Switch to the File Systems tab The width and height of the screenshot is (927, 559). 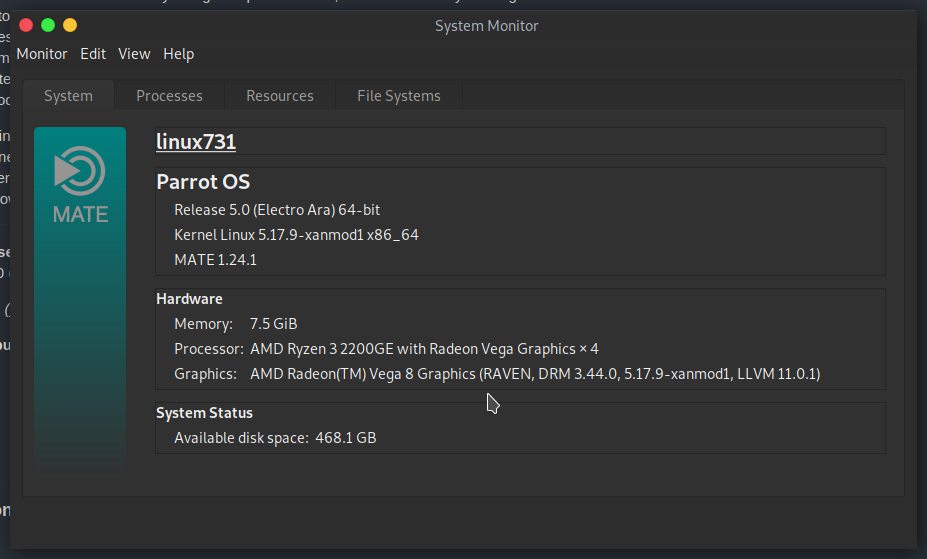coord(399,96)
